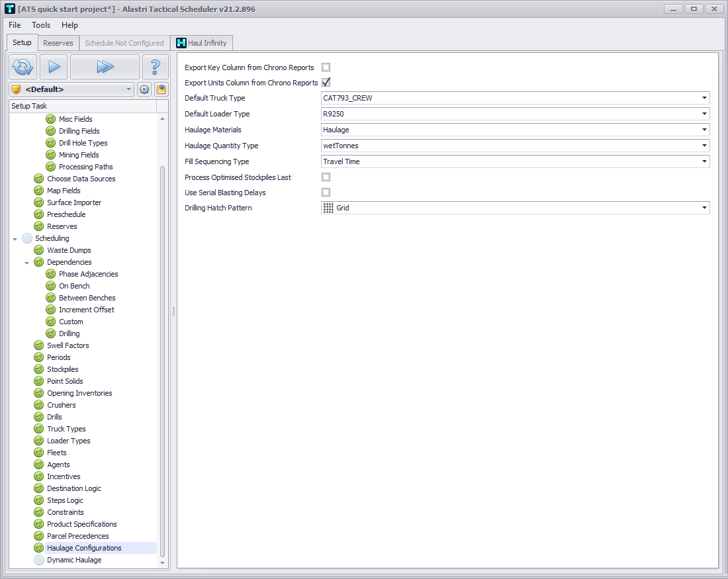
Task: Open the Haul Infinity tab
Action: click(x=202, y=43)
